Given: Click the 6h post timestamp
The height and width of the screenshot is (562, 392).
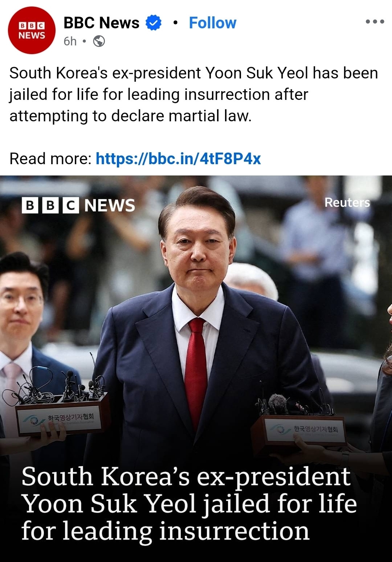Looking at the screenshot, I should pos(70,41).
